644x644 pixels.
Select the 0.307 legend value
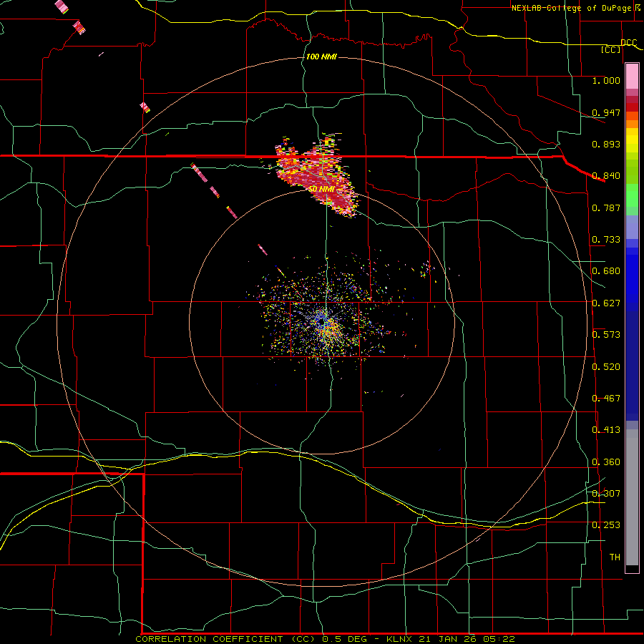(606, 494)
